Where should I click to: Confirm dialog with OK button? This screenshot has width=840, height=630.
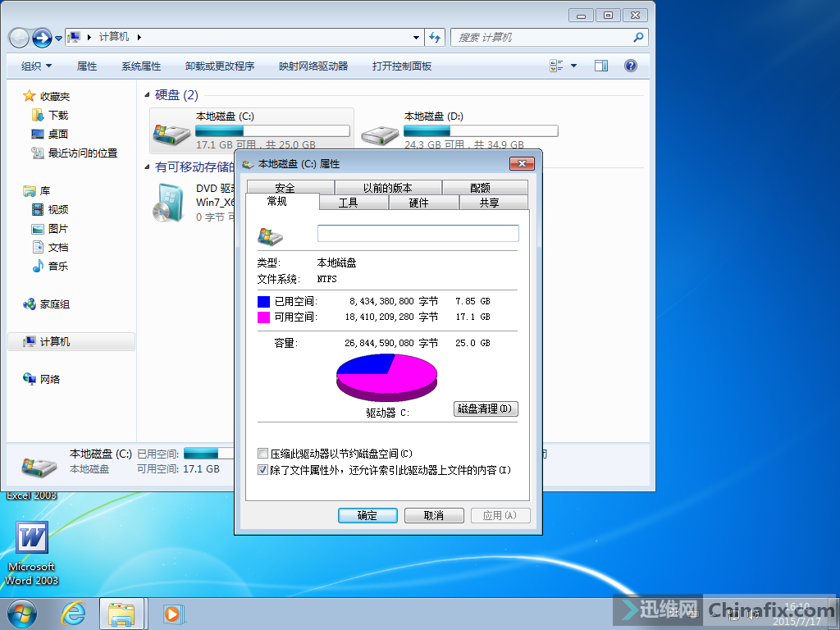(x=367, y=515)
